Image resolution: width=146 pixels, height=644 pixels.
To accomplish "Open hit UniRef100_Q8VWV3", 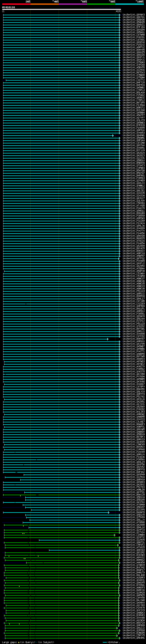I will [134, 15].
